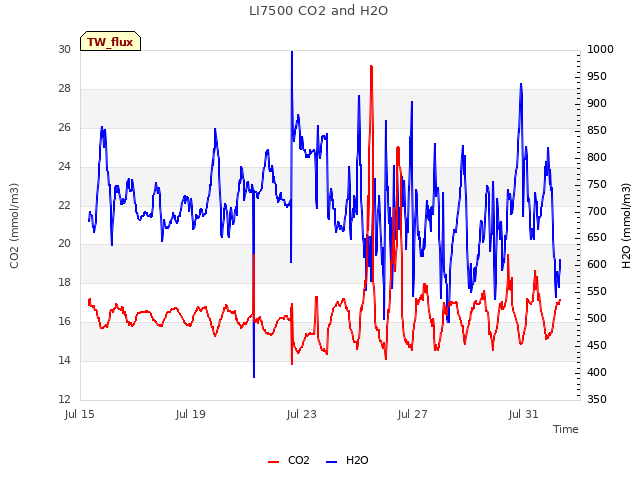The width and height of the screenshot is (640, 480).
Task: Click the 650 label on the H2O axis
Action: [597, 238]
